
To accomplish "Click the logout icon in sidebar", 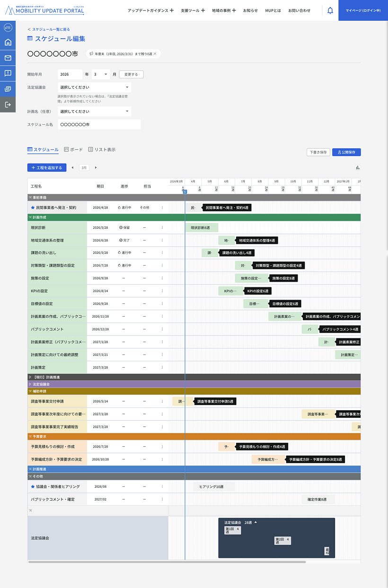I will (8, 104).
